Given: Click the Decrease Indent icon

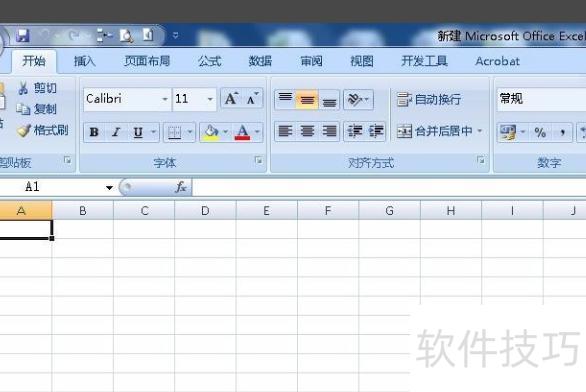Looking at the screenshot, I should [354, 132].
